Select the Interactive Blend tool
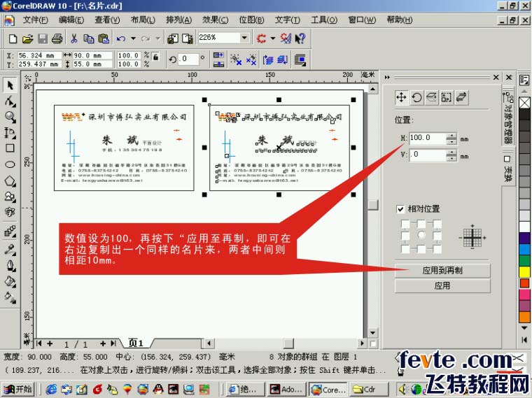 (x=10, y=232)
